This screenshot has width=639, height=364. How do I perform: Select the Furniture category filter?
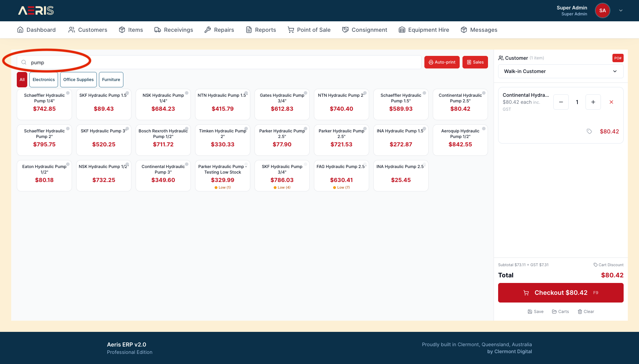click(111, 80)
